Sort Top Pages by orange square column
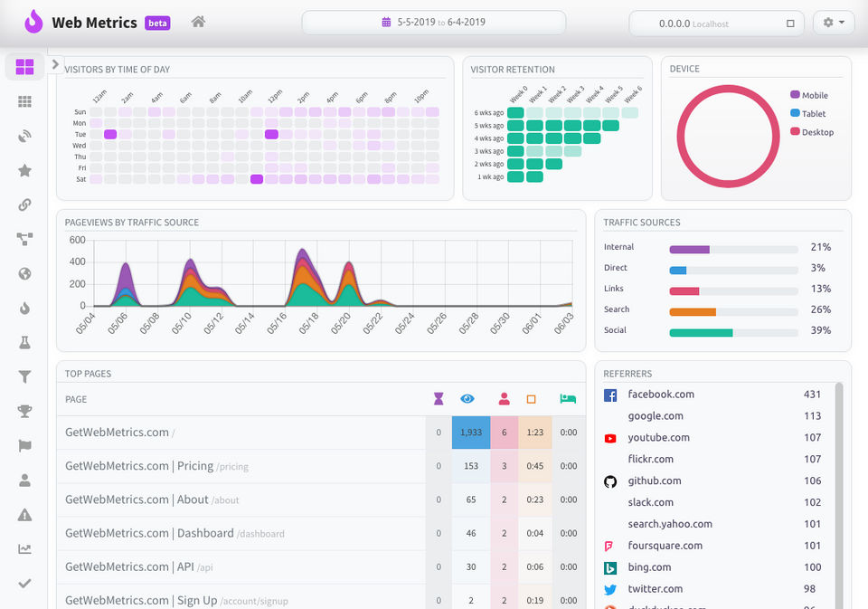Screen dimensions: 868x609 pyautogui.click(x=532, y=400)
